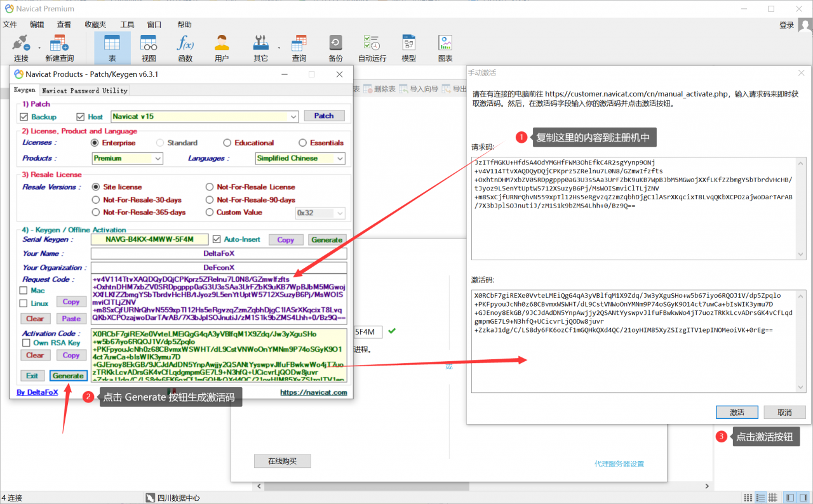The width and height of the screenshot is (813, 504).
Task: Open the Languages Simplified Chinese dropdown
Action: tap(340, 158)
